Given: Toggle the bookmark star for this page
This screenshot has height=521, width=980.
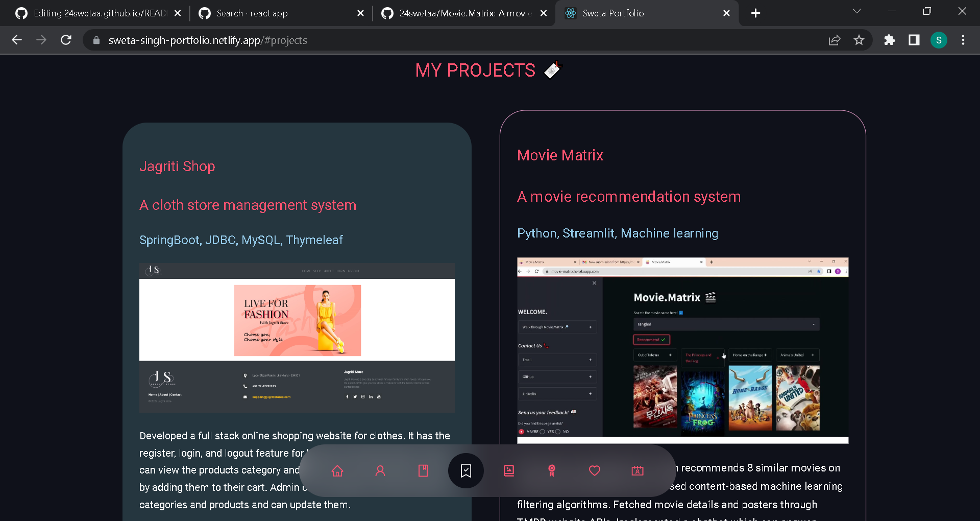Looking at the screenshot, I should point(859,40).
